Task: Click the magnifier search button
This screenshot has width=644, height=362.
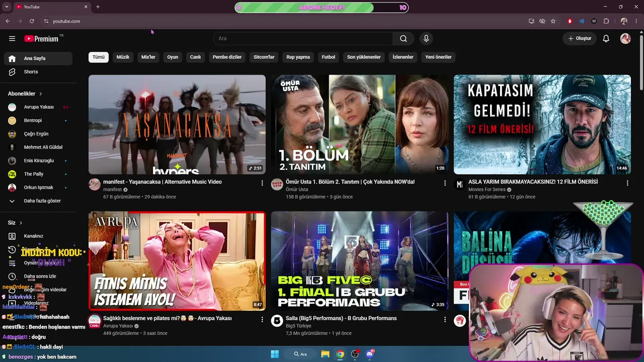Action: tap(404, 39)
